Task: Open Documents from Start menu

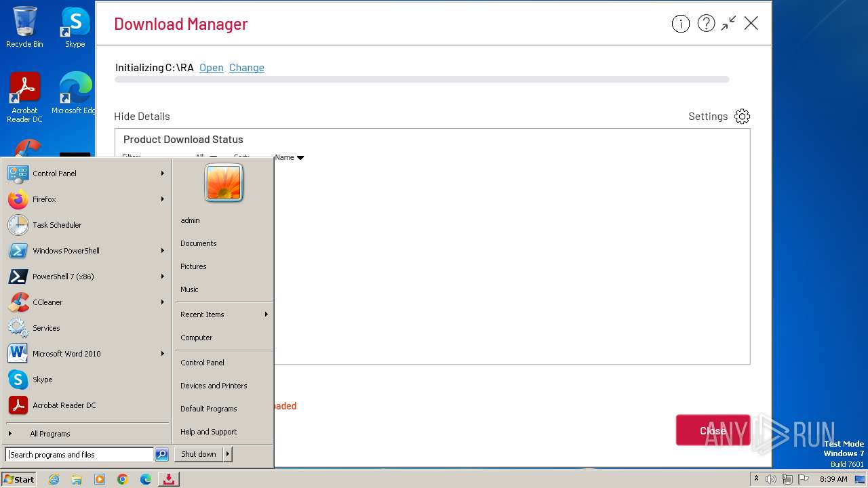Action: point(224,243)
